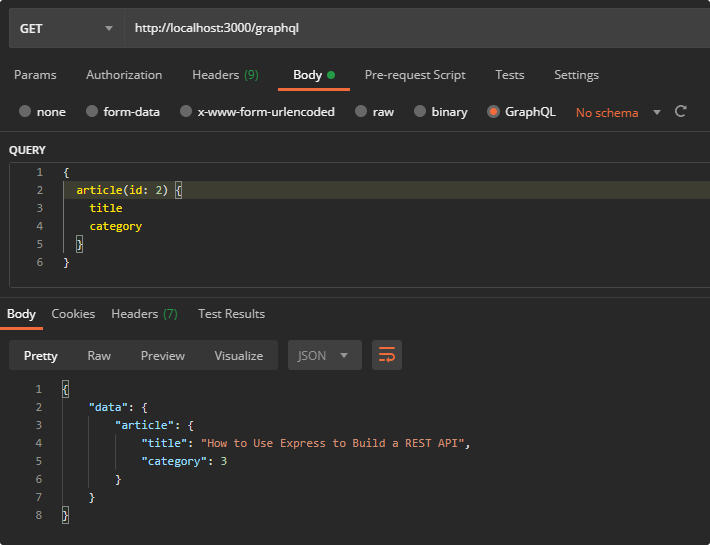Open the response Cookies tab
710x545 pixels.
point(73,314)
